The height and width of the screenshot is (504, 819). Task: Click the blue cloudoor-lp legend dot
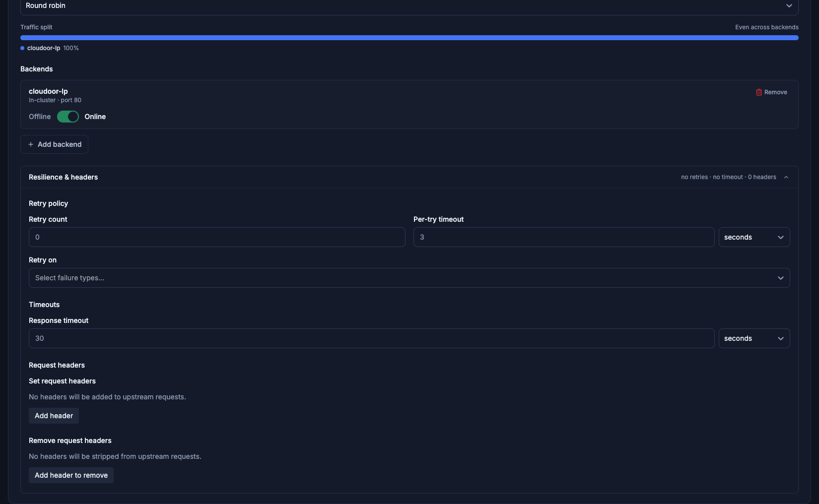[x=22, y=48]
